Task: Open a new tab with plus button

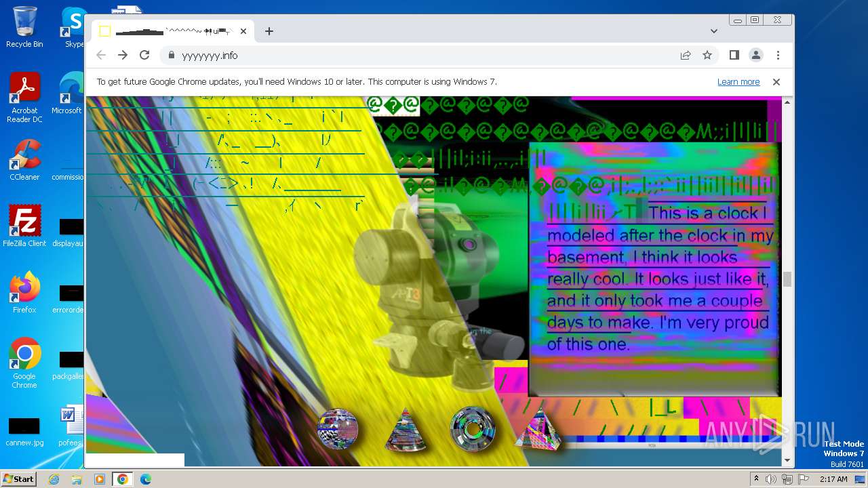Action: point(269,31)
